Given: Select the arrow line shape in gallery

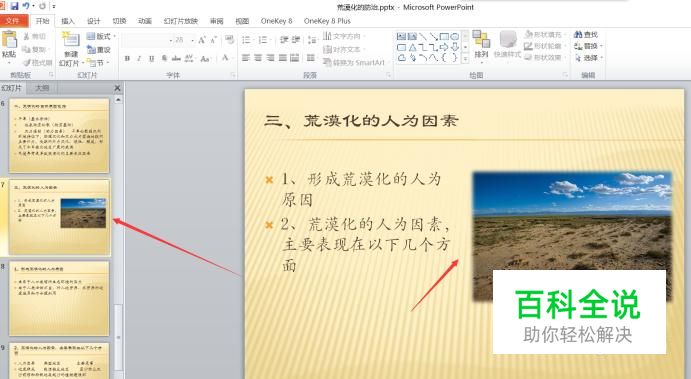Looking at the screenshot, I should pyautogui.click(x=434, y=36).
